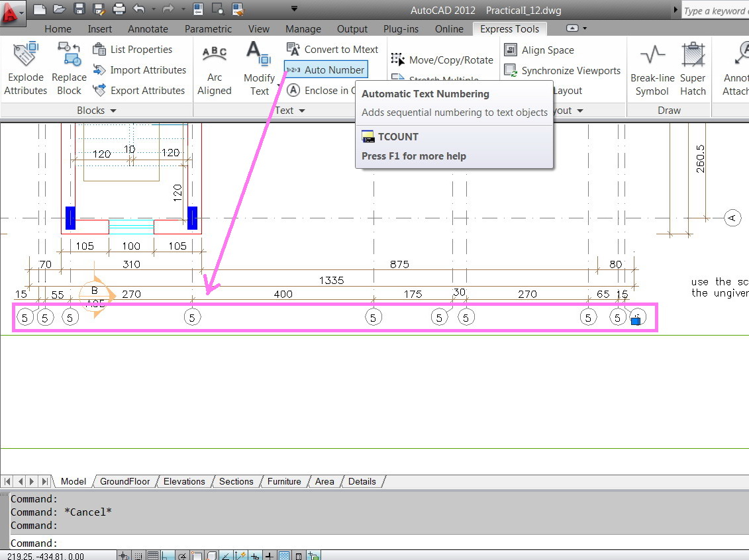Expand the Text panel dropdown

point(302,111)
